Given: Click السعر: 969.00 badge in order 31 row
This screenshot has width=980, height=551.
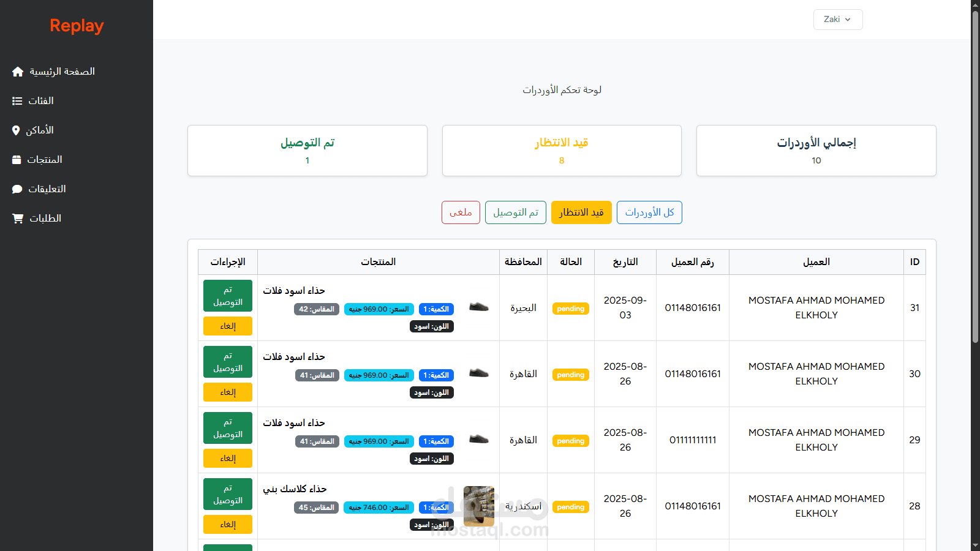Looking at the screenshot, I should pyautogui.click(x=379, y=309).
